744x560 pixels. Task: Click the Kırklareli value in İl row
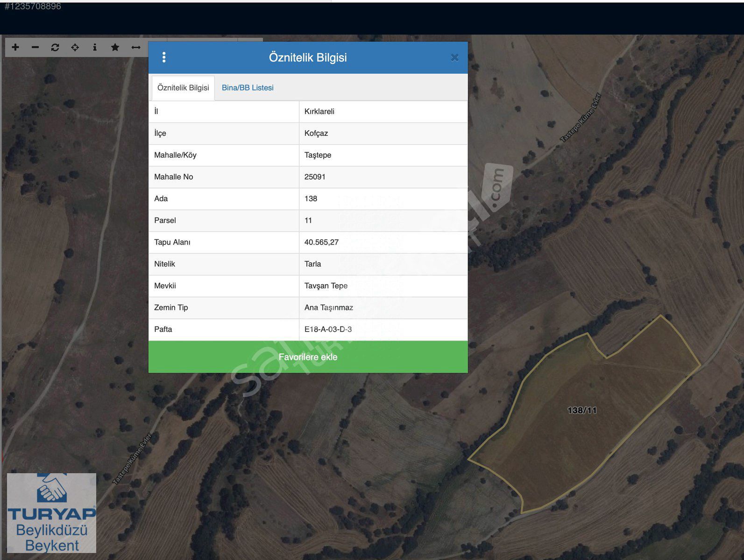[319, 112]
